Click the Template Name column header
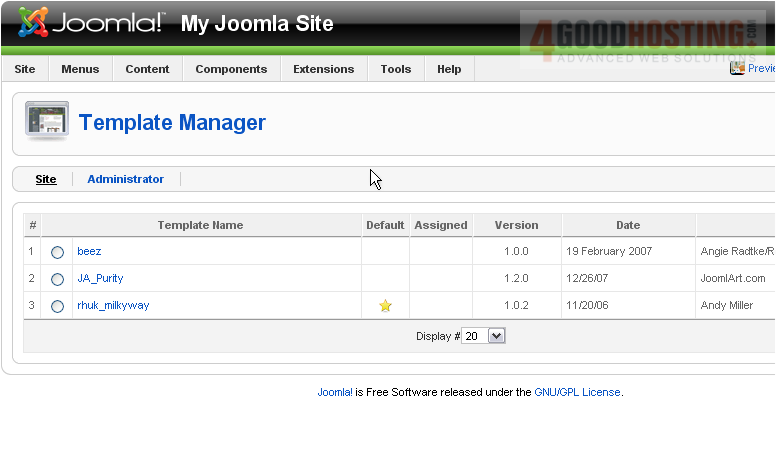This screenshot has width=776, height=450. coord(200,225)
